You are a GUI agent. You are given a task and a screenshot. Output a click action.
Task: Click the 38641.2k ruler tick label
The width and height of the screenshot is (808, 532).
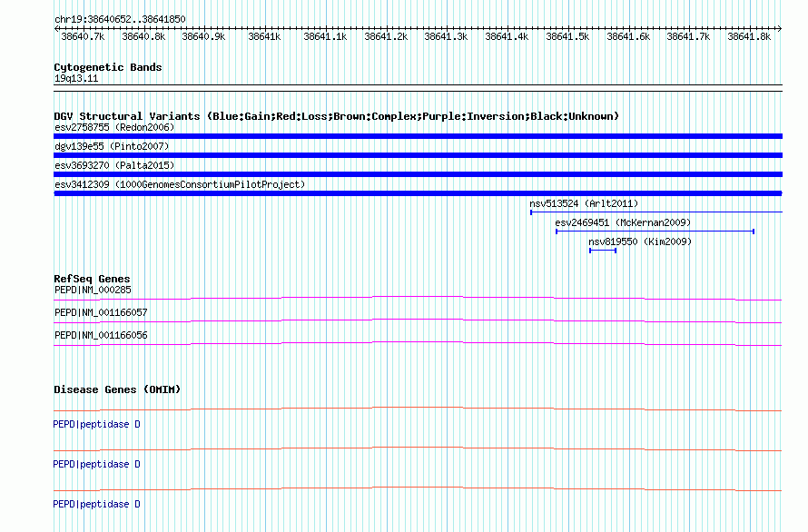click(x=386, y=36)
